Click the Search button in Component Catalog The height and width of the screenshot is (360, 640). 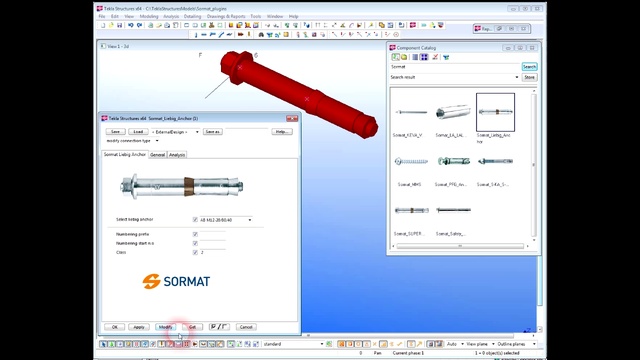tap(529, 67)
